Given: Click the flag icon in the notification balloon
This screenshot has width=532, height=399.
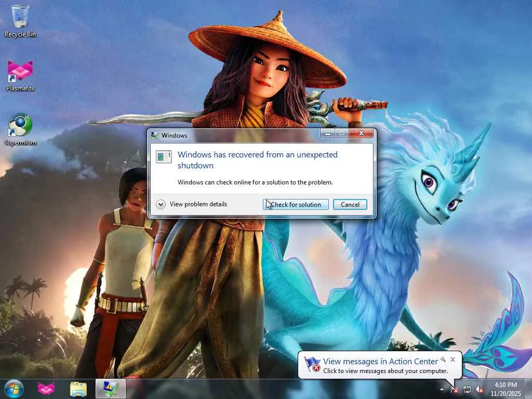Looking at the screenshot, I should point(312,365).
